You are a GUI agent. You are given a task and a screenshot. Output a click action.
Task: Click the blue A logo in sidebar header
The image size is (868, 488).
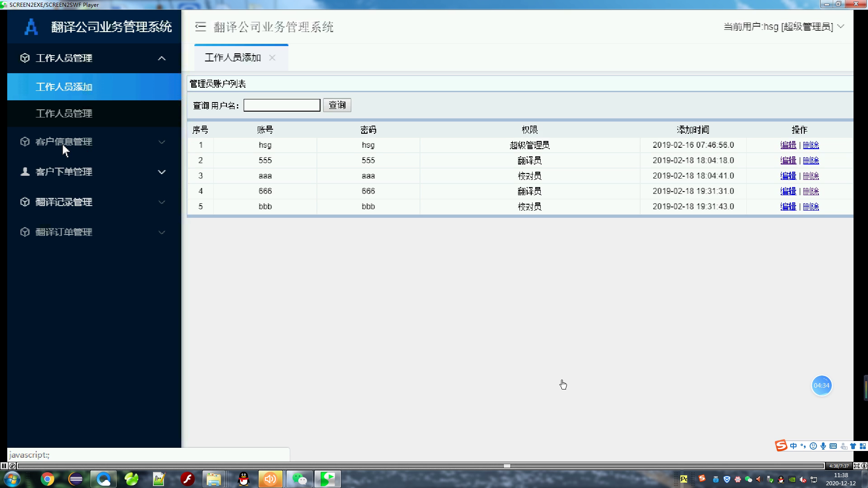[31, 27]
